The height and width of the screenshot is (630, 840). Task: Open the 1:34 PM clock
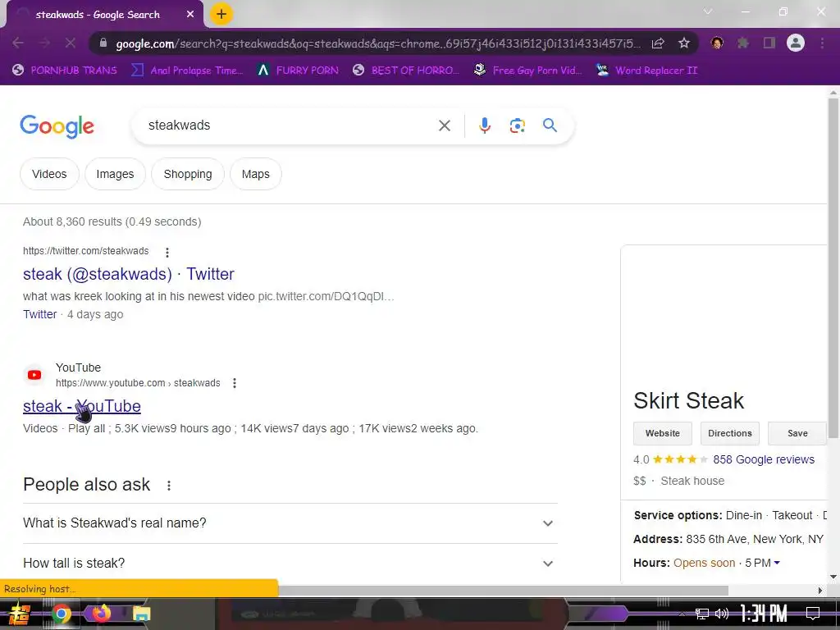coord(764,614)
